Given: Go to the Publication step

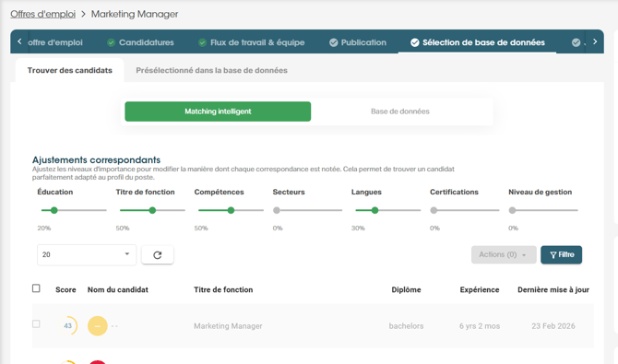Looking at the screenshot, I should click(x=358, y=42).
